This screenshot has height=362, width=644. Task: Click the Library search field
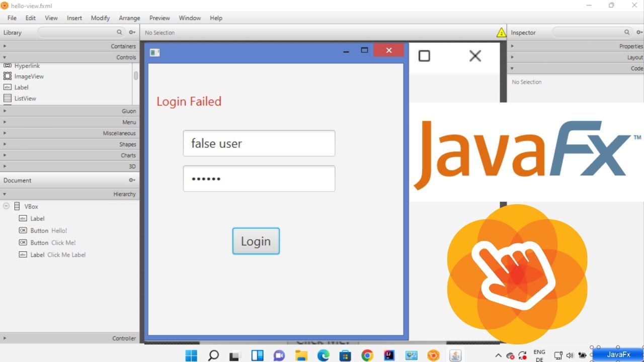click(x=81, y=32)
